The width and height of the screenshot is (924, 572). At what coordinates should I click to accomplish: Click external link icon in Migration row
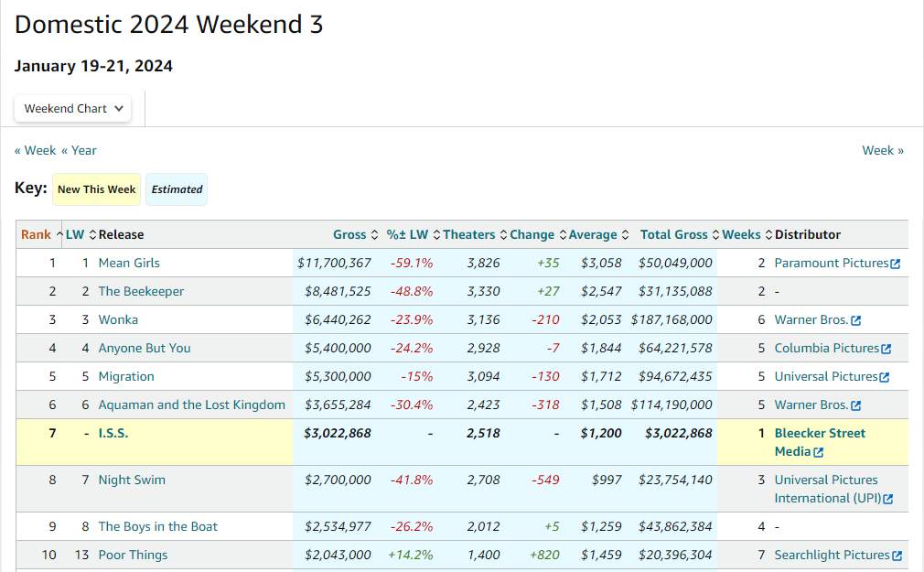tap(884, 377)
